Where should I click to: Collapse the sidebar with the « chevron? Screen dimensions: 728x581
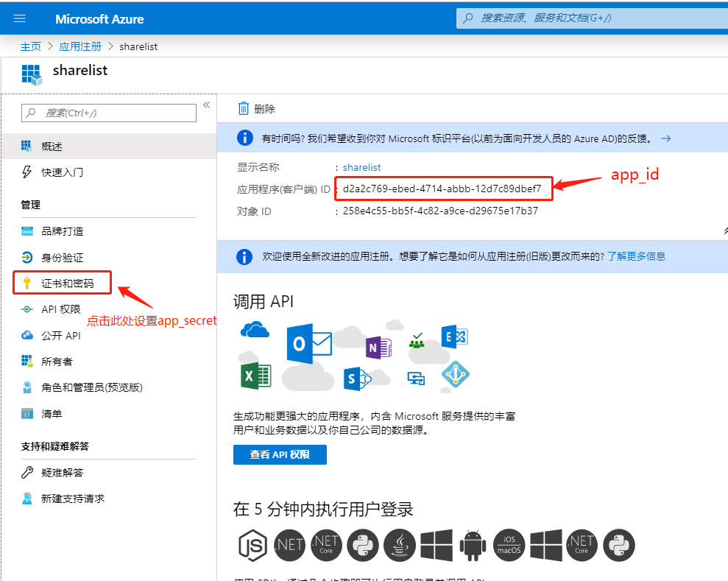(207, 105)
